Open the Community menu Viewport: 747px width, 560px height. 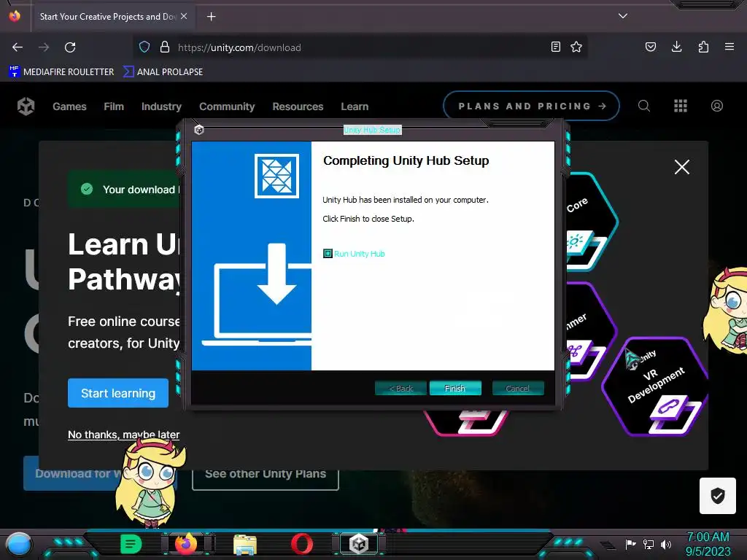click(227, 106)
